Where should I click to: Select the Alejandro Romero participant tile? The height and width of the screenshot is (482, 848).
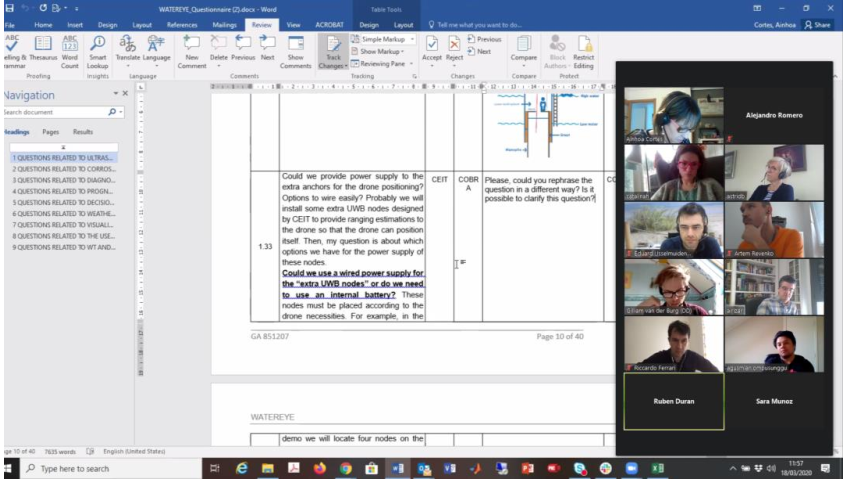point(774,115)
